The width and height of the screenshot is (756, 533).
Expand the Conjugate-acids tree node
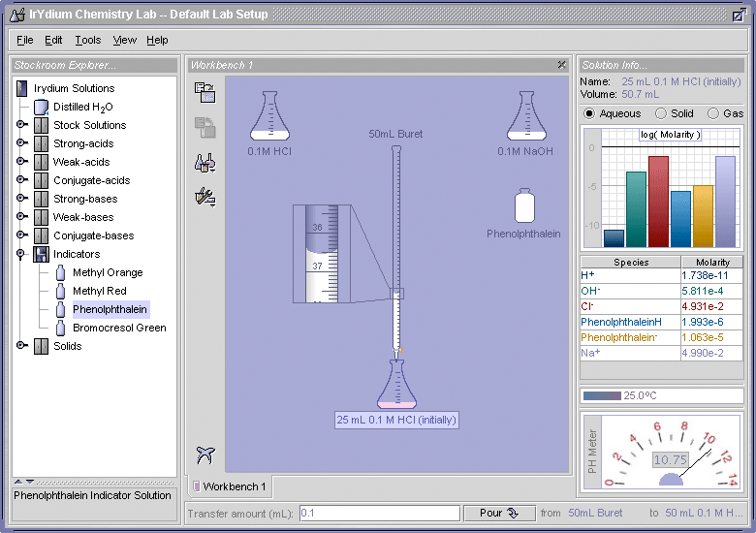tap(21, 179)
